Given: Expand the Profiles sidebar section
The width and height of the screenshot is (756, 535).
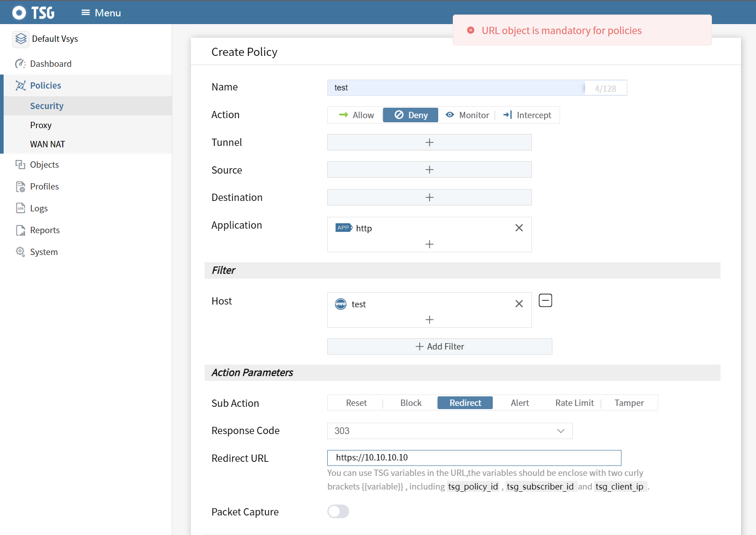Looking at the screenshot, I should [x=44, y=186].
